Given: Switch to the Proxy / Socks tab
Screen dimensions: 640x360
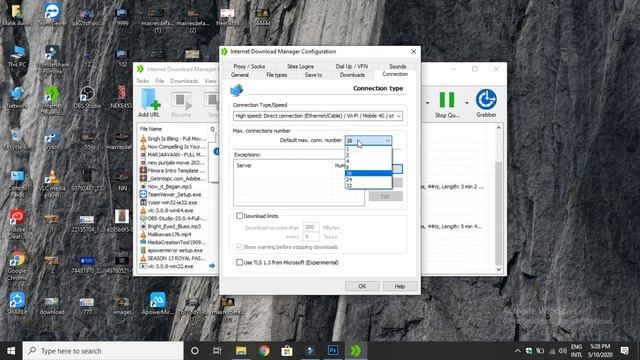Looking at the screenshot, I should [x=249, y=66].
